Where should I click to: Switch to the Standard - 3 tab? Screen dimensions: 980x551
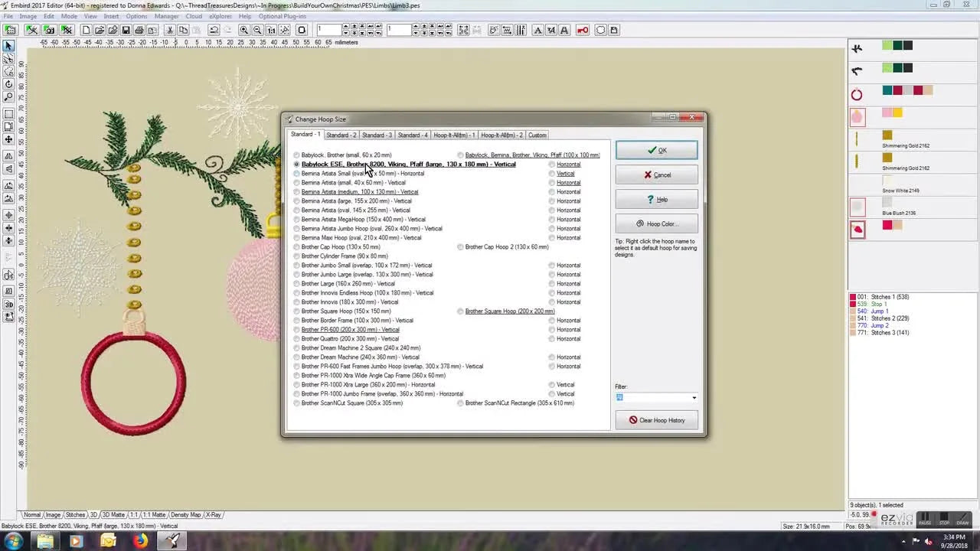pos(377,135)
